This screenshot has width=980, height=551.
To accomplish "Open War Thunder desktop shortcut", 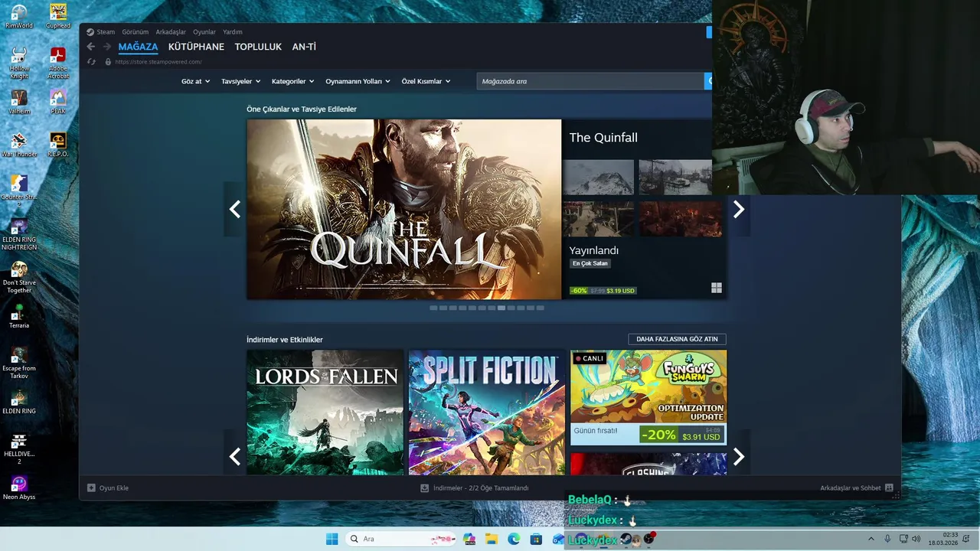I will [x=19, y=145].
